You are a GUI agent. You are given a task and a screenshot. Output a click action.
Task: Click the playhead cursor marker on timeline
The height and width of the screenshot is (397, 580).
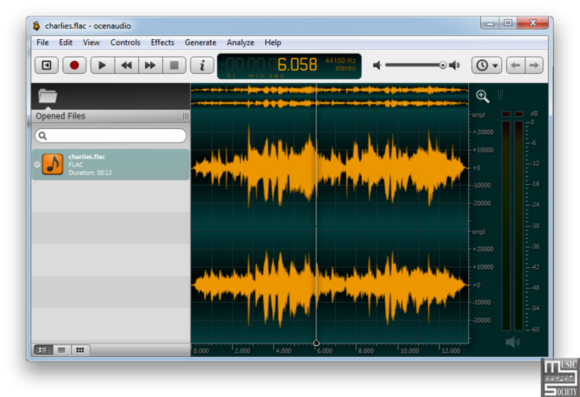pos(316,343)
